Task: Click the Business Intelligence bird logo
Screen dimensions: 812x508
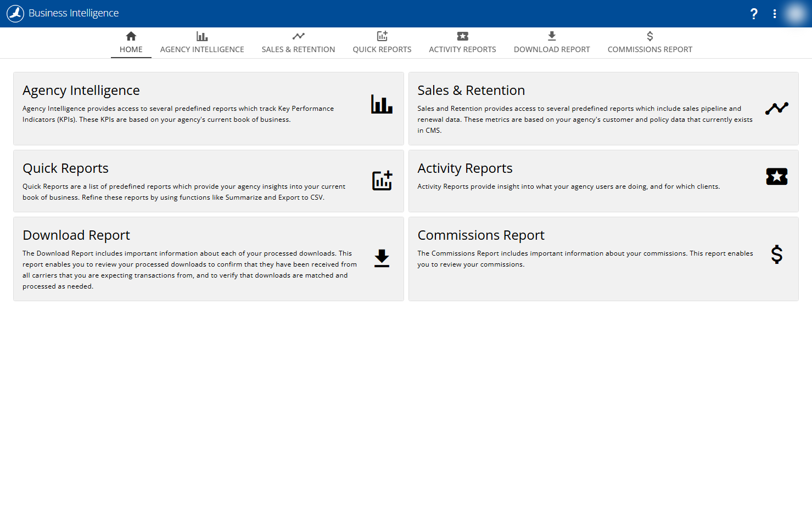Action: click(15, 13)
